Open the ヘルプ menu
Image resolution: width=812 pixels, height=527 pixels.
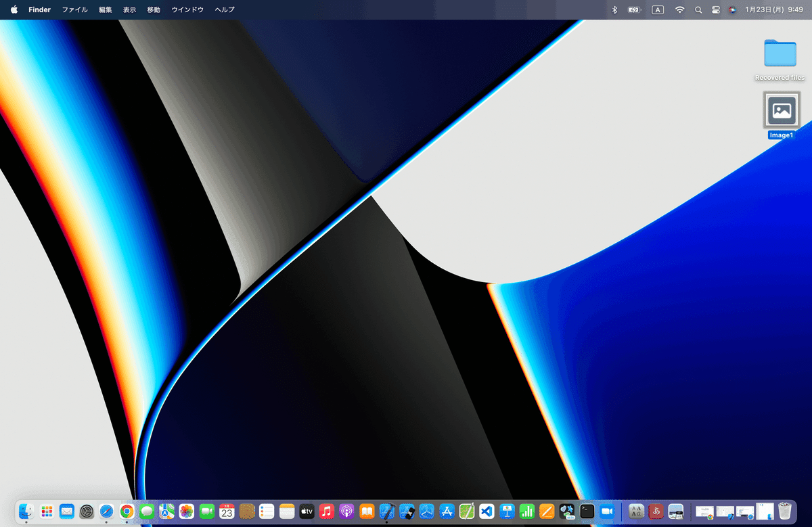click(x=225, y=9)
